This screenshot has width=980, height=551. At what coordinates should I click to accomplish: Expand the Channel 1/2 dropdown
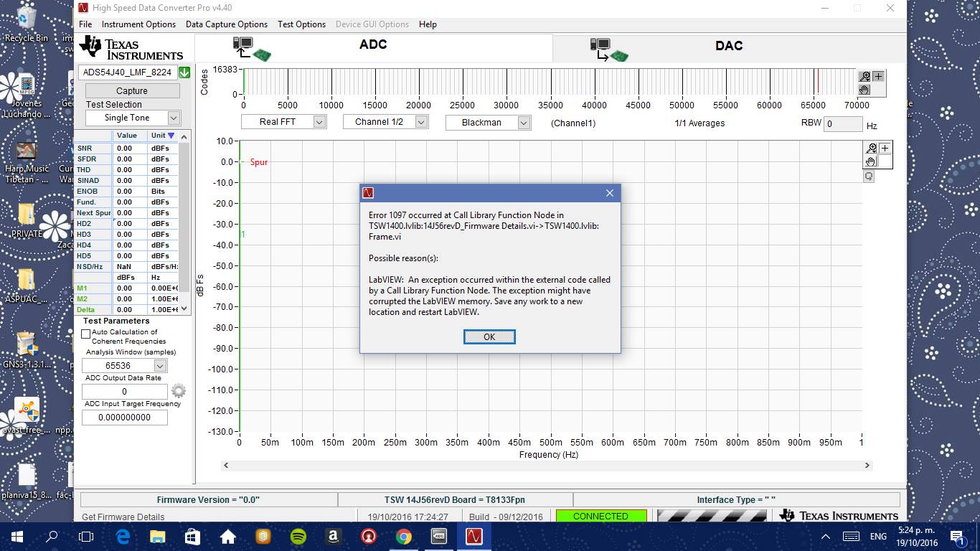click(422, 122)
